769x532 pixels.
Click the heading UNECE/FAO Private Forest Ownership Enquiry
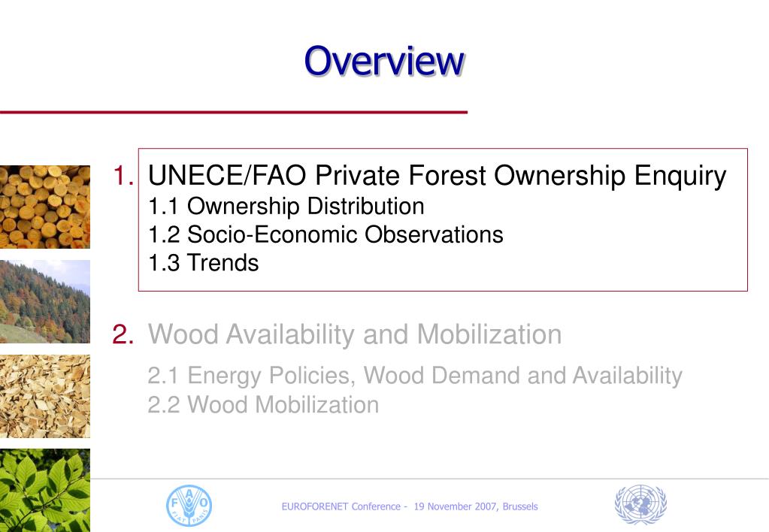pos(437,176)
